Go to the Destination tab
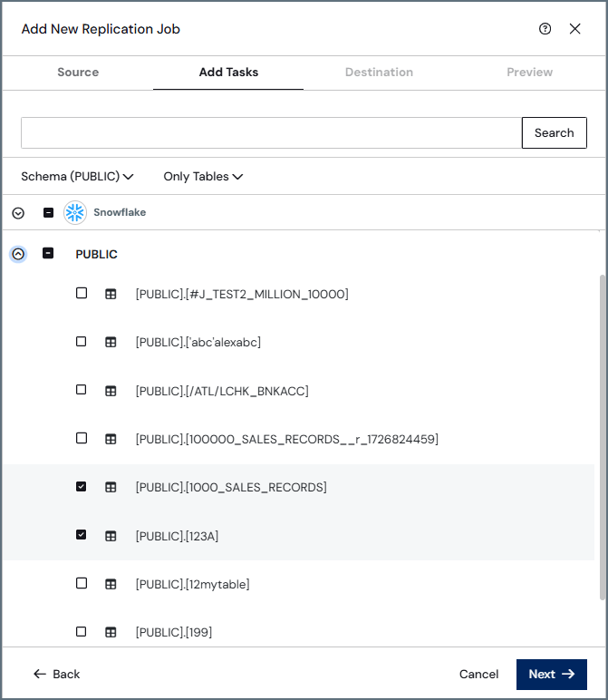The image size is (608, 700). click(x=379, y=73)
